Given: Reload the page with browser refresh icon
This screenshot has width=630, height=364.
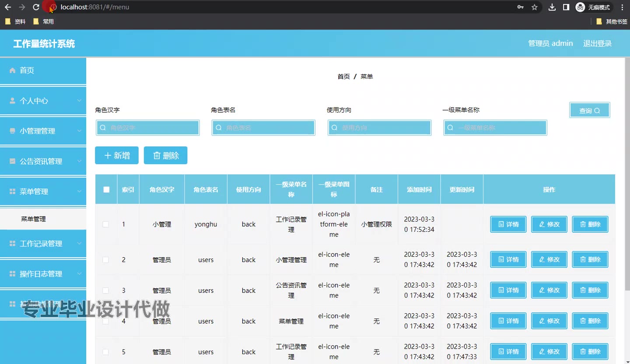Looking at the screenshot, I should (36, 7).
